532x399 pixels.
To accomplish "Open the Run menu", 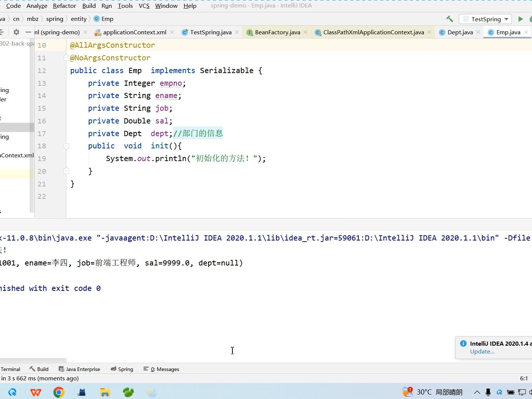I will [x=107, y=6].
